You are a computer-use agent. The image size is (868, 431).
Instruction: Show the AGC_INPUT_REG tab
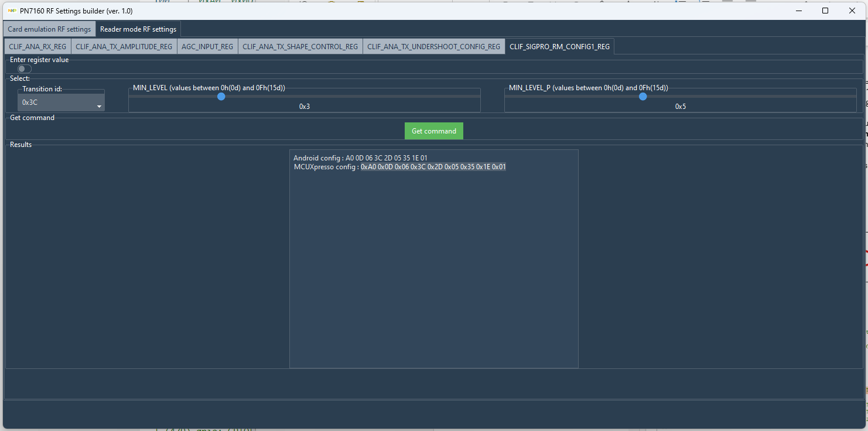click(x=207, y=47)
